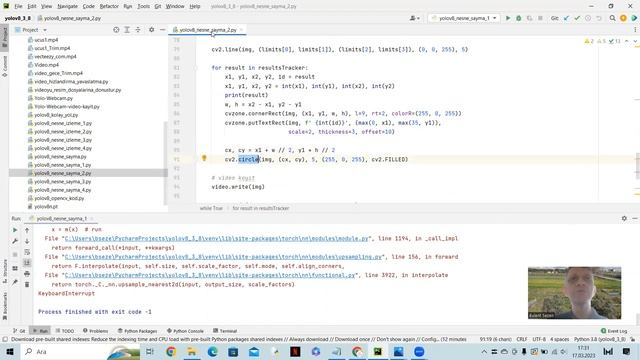Open the Problems tool window tab

(x=96, y=331)
